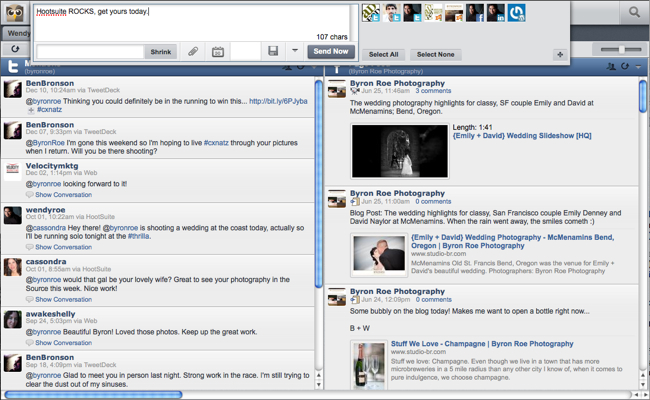Image resolution: width=650 pixels, height=400 pixels.
Task: Open BenBronson's avatar on the Dec 10 tweet
Action: point(12,89)
